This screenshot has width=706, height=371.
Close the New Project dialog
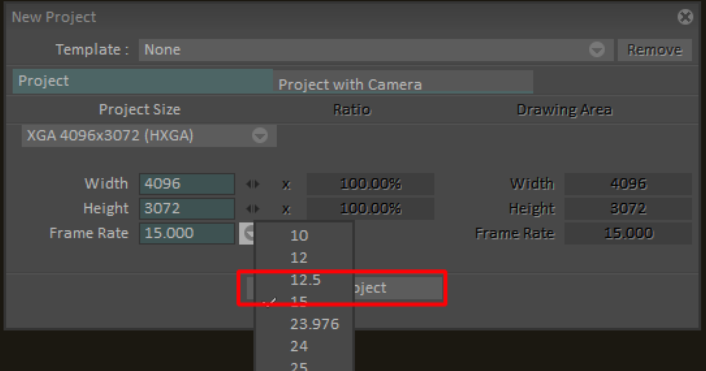point(685,17)
